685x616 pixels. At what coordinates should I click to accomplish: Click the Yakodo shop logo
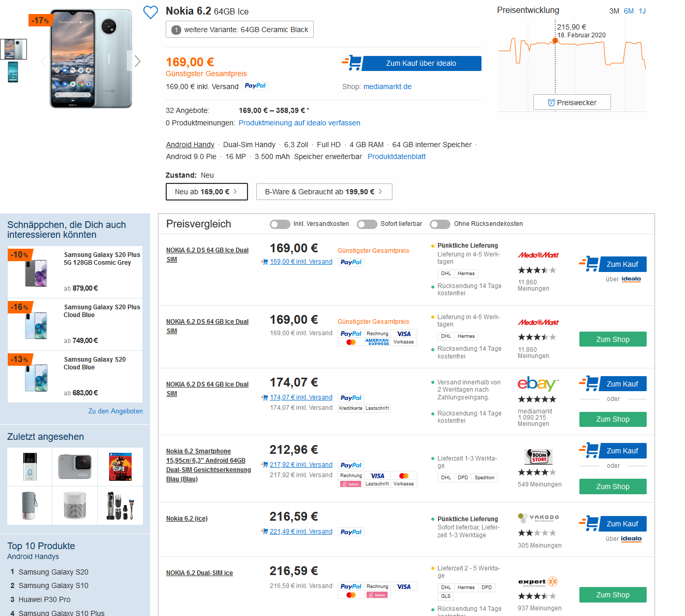(x=538, y=518)
